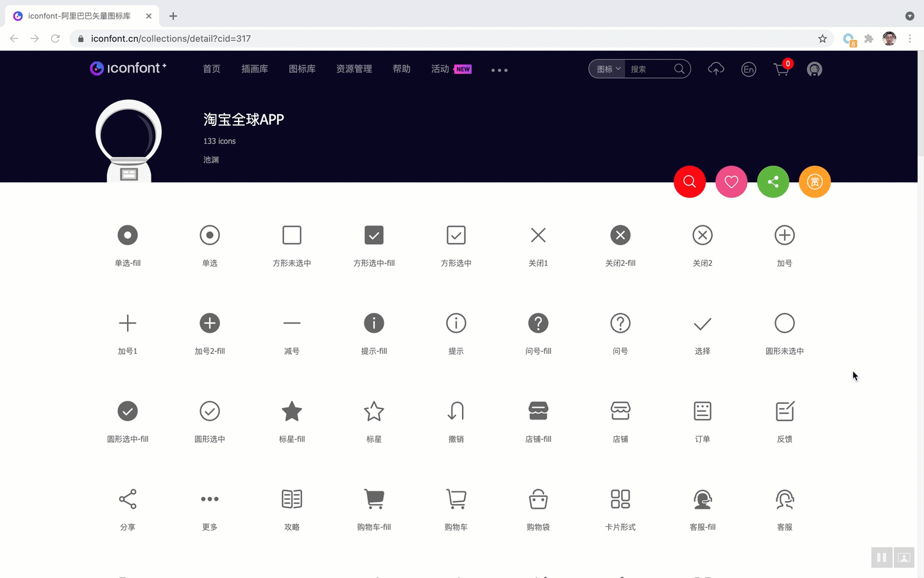Image resolution: width=924 pixels, height=578 pixels.
Task: Click the 圆形未选中 empty circle icon
Action: click(785, 323)
